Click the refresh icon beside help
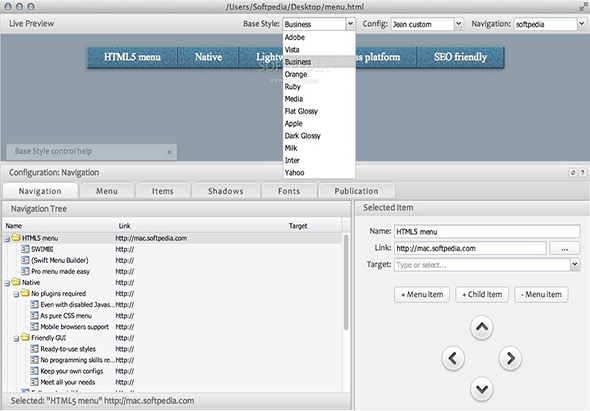 pos(573,172)
